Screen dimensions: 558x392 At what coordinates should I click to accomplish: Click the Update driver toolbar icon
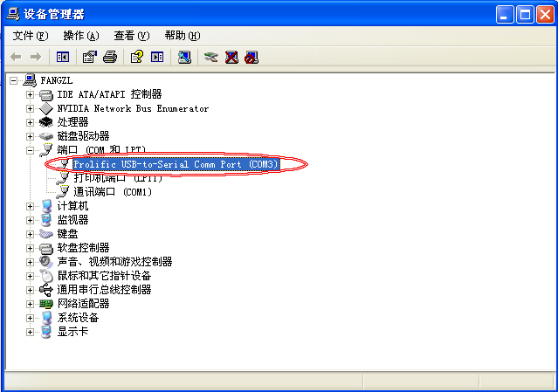(x=211, y=57)
